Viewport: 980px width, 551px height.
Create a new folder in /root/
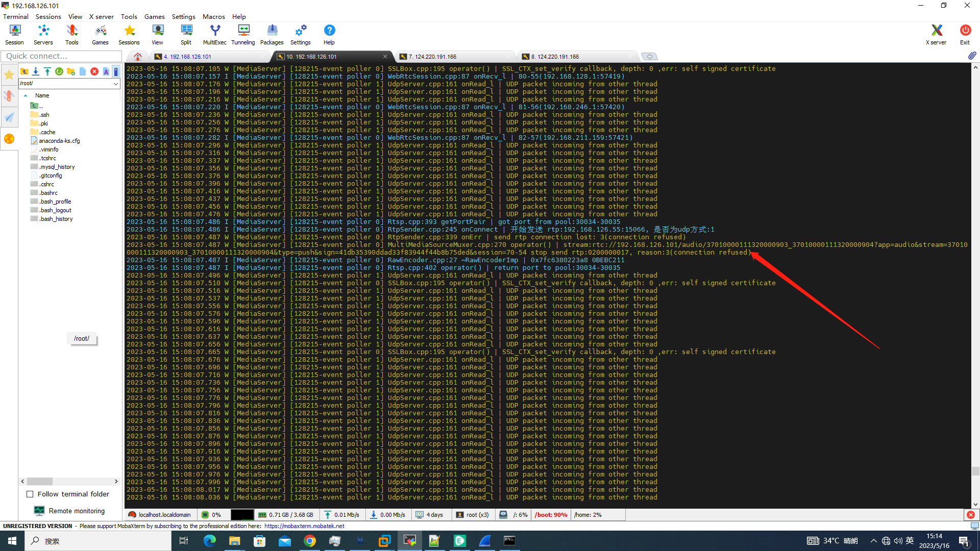(71, 71)
